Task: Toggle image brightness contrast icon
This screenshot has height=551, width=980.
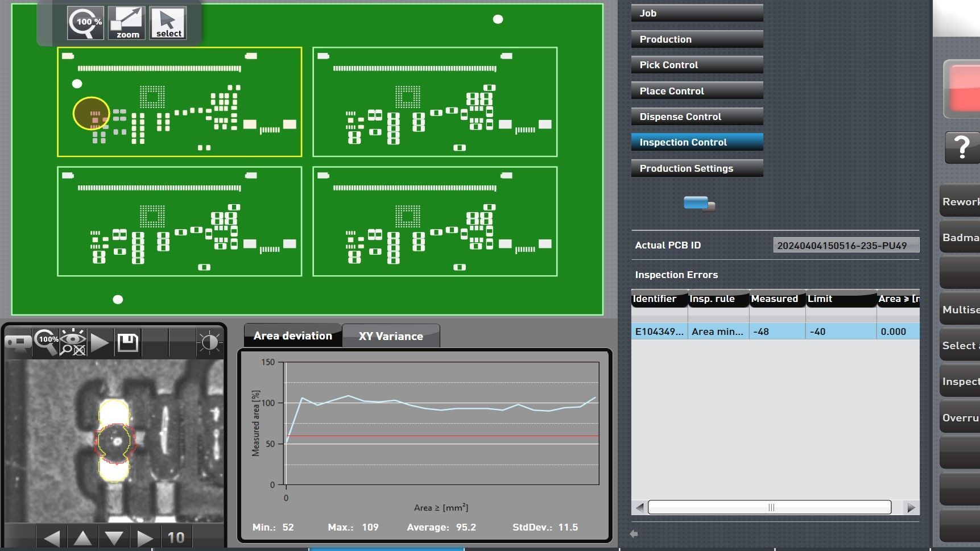Action: [209, 342]
